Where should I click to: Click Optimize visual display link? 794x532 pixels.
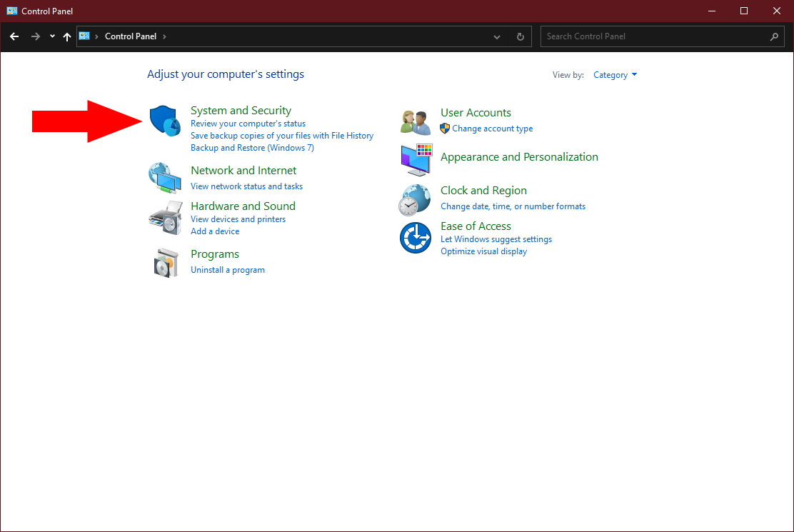coord(483,251)
